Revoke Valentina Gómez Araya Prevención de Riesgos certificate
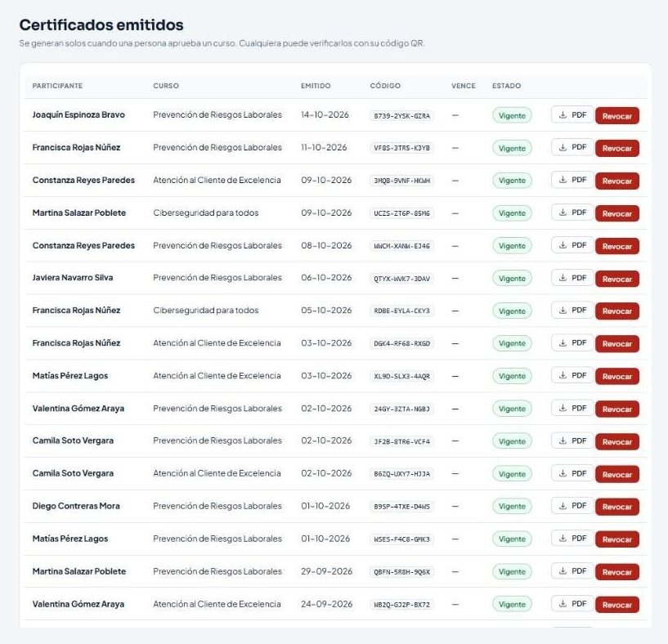668x644 pixels. [x=616, y=409]
